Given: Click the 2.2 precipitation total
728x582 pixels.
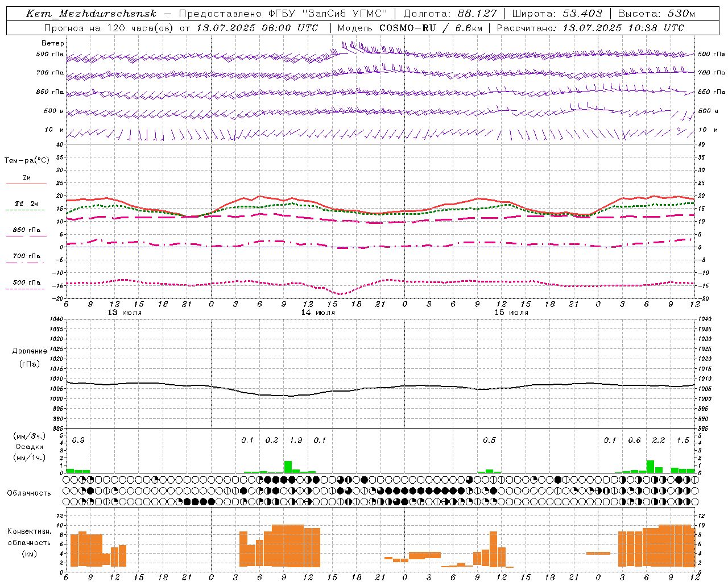Looking at the screenshot, I should pos(659,440).
